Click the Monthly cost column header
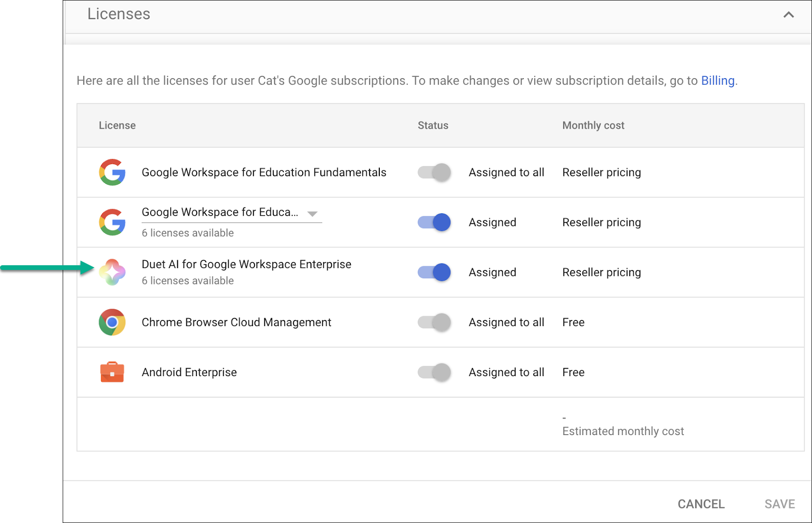This screenshot has height=523, width=812. (x=593, y=125)
